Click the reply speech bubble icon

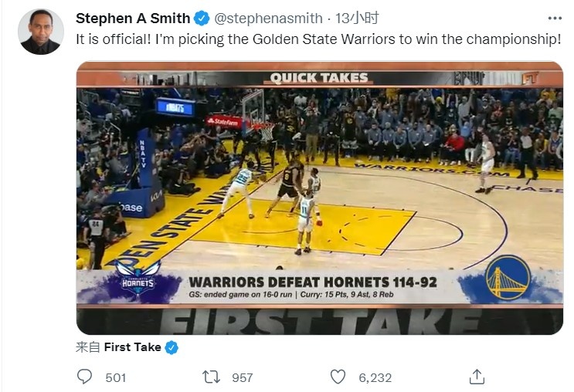(85, 377)
